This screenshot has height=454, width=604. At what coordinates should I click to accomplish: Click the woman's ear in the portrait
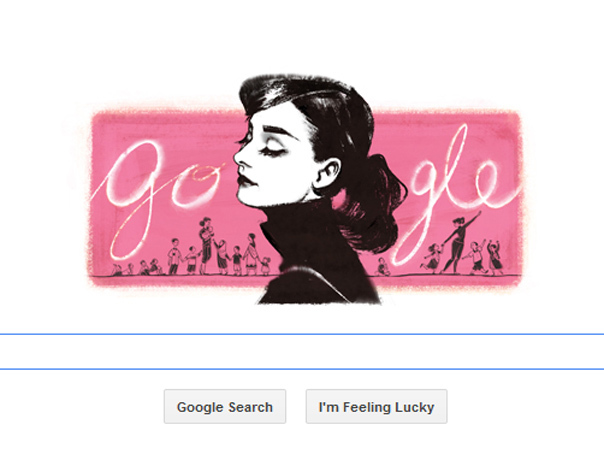[x=327, y=173]
